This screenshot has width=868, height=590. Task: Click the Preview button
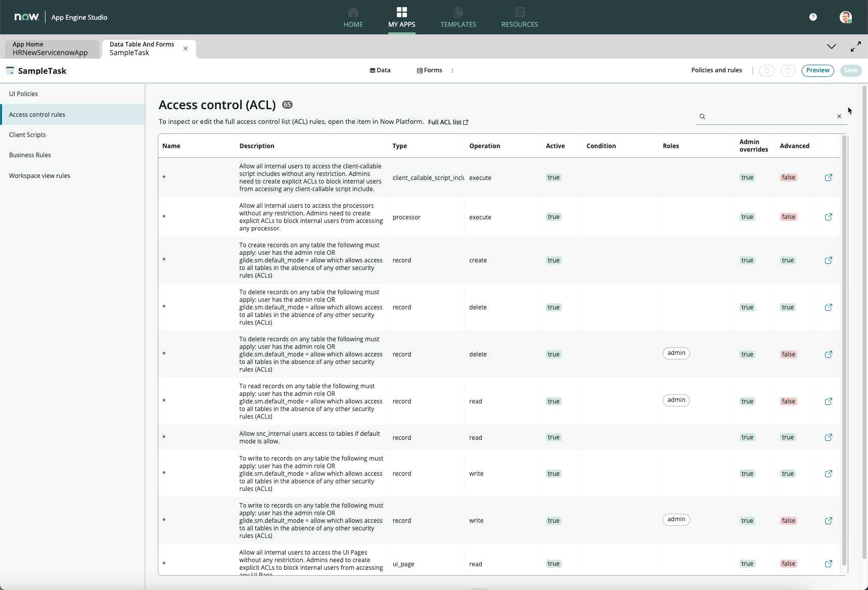pos(817,70)
